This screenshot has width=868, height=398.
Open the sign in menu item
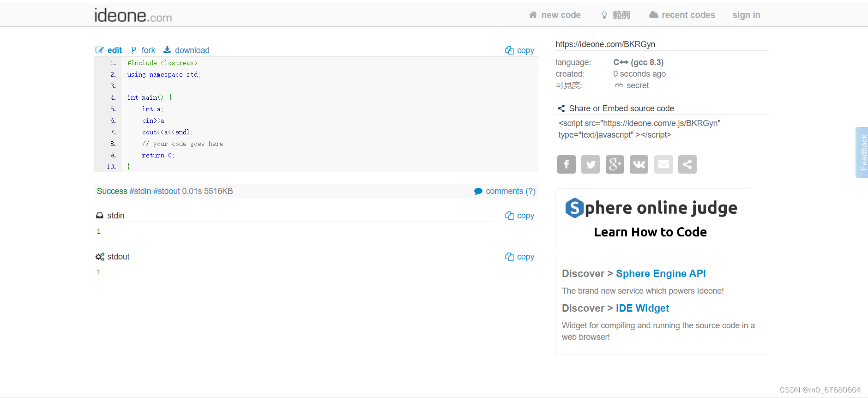pyautogui.click(x=746, y=15)
